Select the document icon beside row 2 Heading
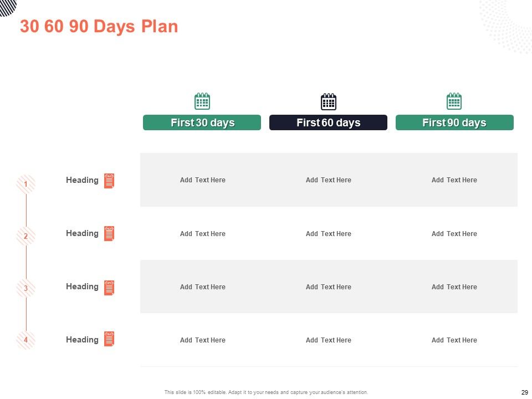The width and height of the screenshot is (532, 399). click(x=109, y=233)
